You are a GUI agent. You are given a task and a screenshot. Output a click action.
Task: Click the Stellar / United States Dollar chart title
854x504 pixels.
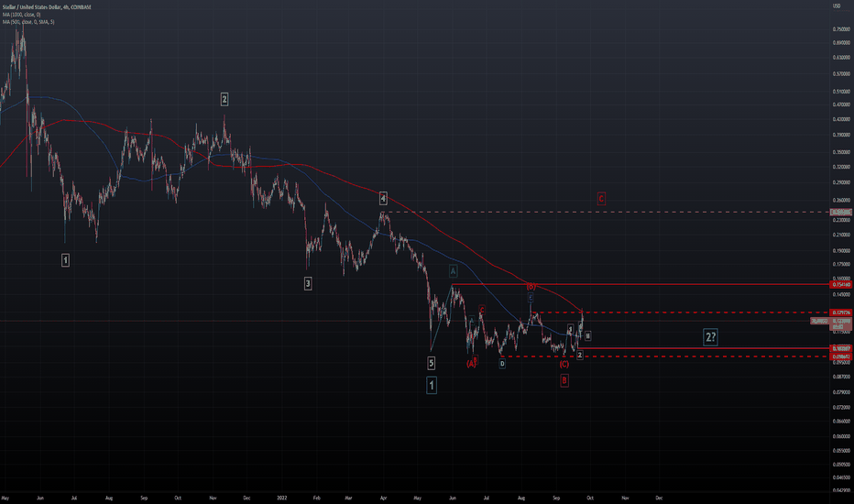click(47, 7)
